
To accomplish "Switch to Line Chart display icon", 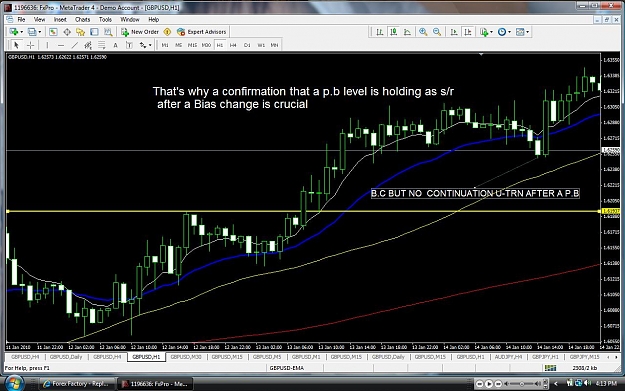I will tap(407, 32).
